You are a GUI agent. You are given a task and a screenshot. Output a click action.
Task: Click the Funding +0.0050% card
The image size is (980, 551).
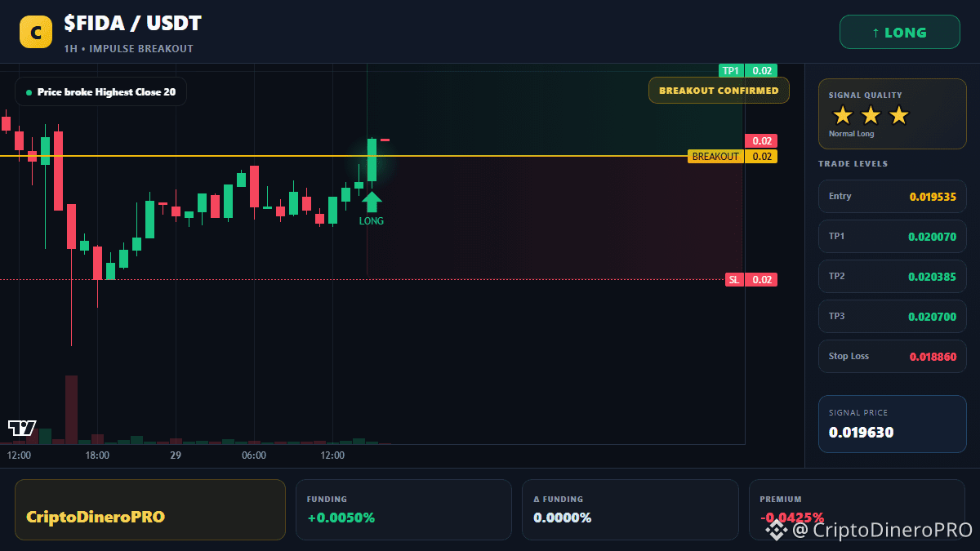pos(403,509)
